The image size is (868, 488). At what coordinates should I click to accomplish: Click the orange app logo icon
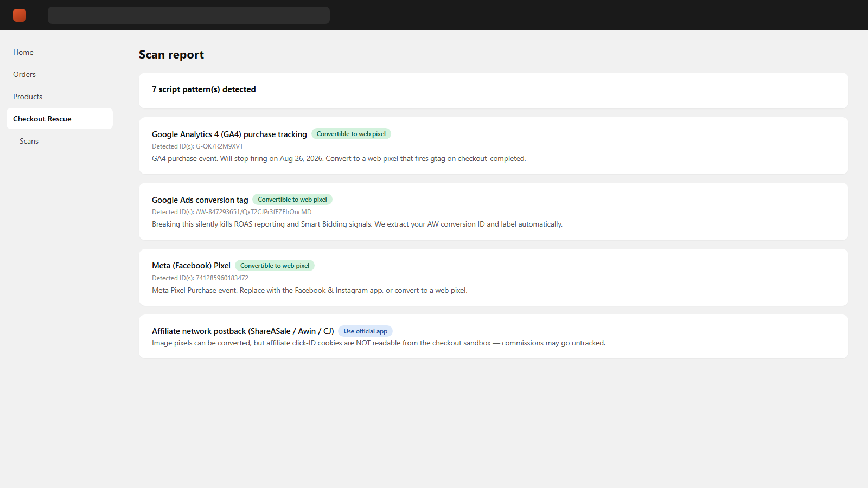click(20, 15)
